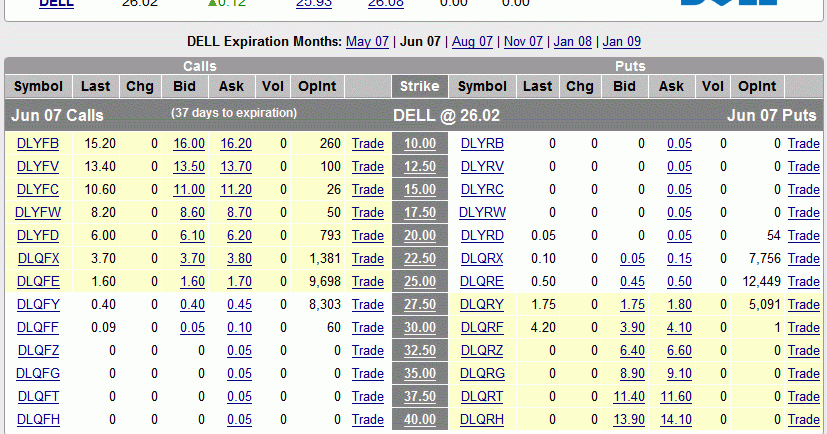The width and height of the screenshot is (827, 434).
Task: Click put bid 13.90 for DLQRH
Action: point(629,420)
